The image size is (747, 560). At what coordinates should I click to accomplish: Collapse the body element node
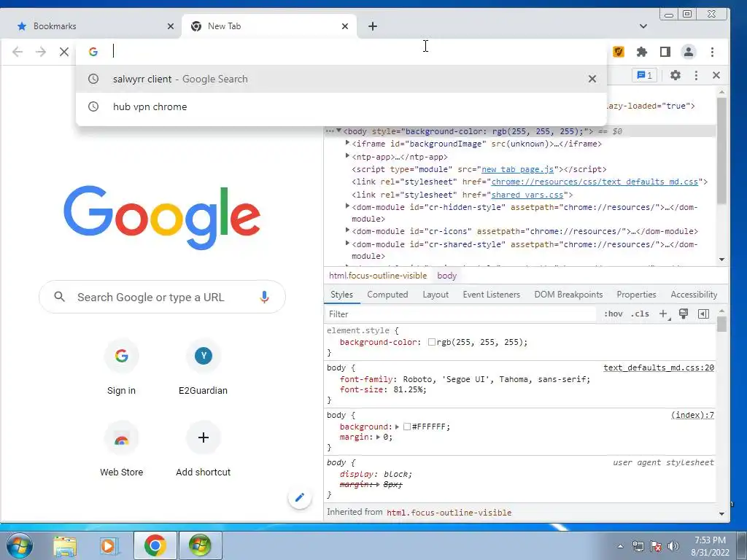(x=338, y=131)
